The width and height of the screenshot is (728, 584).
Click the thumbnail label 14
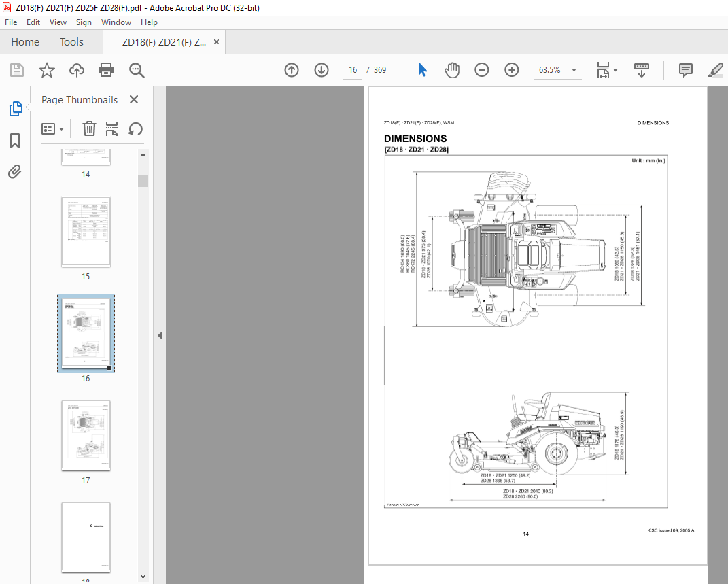pyautogui.click(x=86, y=175)
